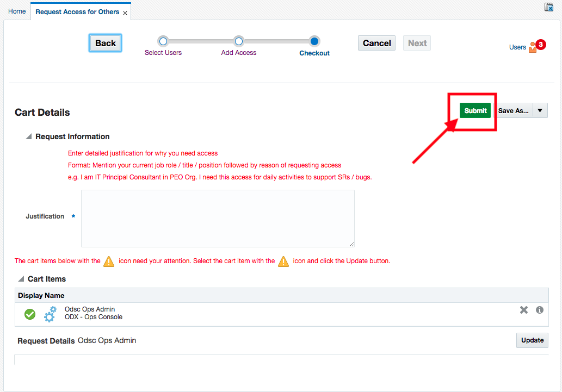Select the Select Users step circle
Screen dimensions: 562x392
(163, 41)
